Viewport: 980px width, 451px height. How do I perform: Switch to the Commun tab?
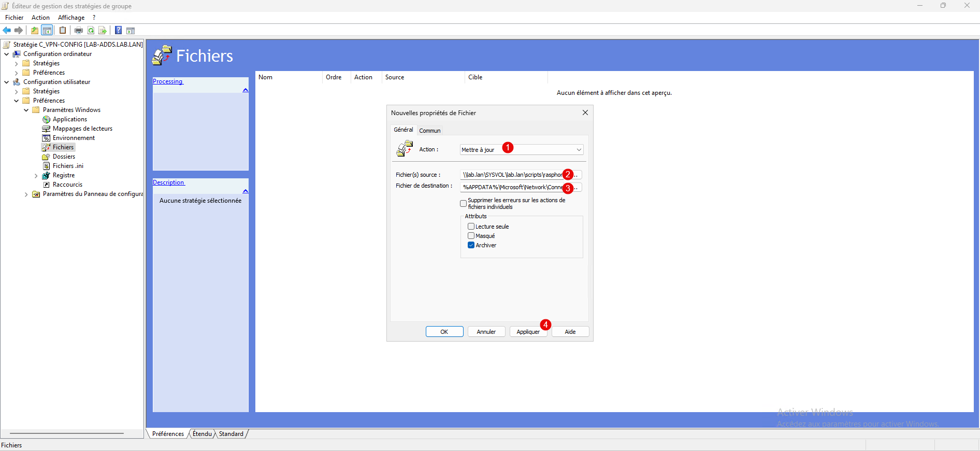point(429,131)
